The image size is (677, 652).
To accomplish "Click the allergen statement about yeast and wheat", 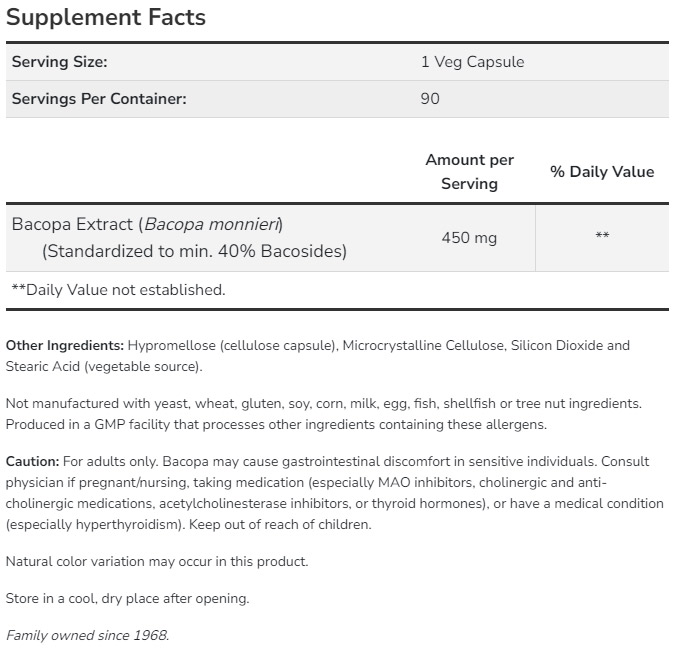I will point(323,403).
